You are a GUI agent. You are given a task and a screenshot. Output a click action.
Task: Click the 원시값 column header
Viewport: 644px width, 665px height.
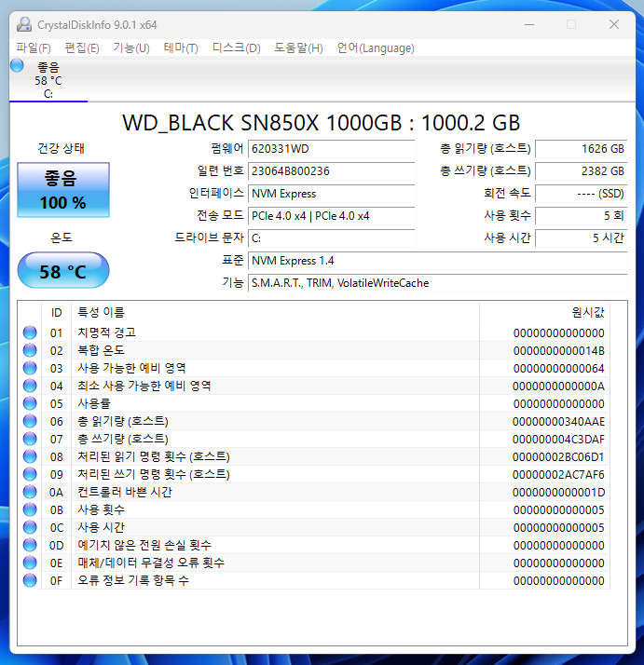[x=544, y=313]
